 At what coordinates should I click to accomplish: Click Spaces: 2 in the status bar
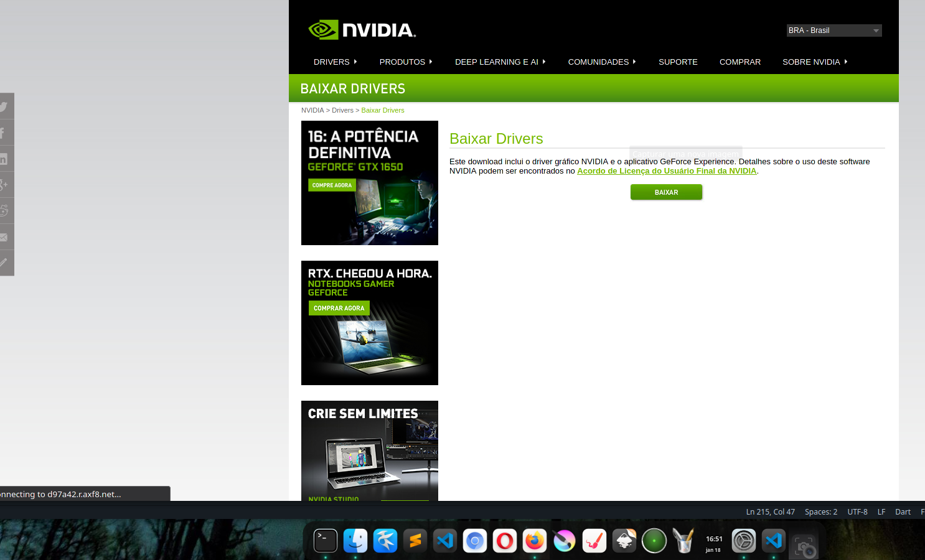(x=821, y=511)
